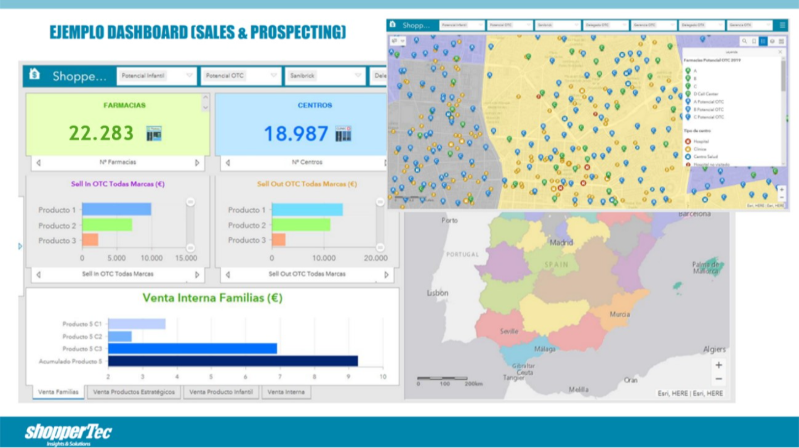Select the Venta Interna tab

286,392
